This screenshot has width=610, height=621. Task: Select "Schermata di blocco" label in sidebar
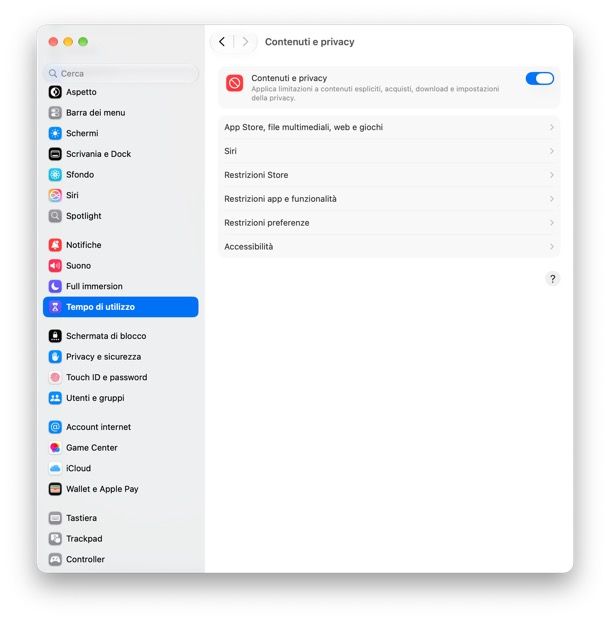pos(106,336)
